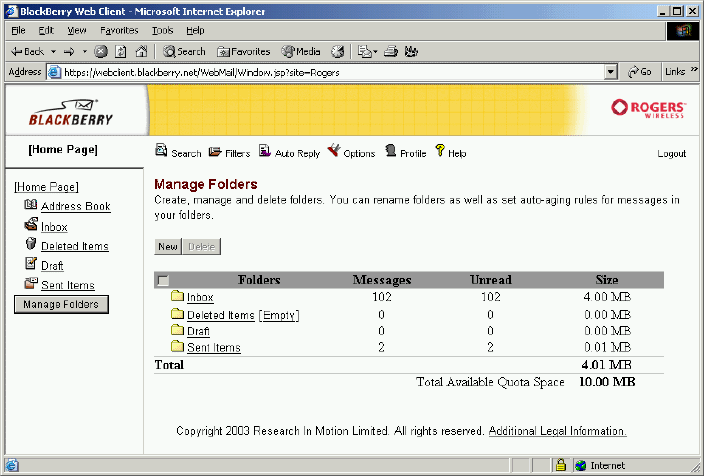Screen dimensions: 704x476
Task: Click the Sent Items folder icon in table
Action: tap(178, 346)
